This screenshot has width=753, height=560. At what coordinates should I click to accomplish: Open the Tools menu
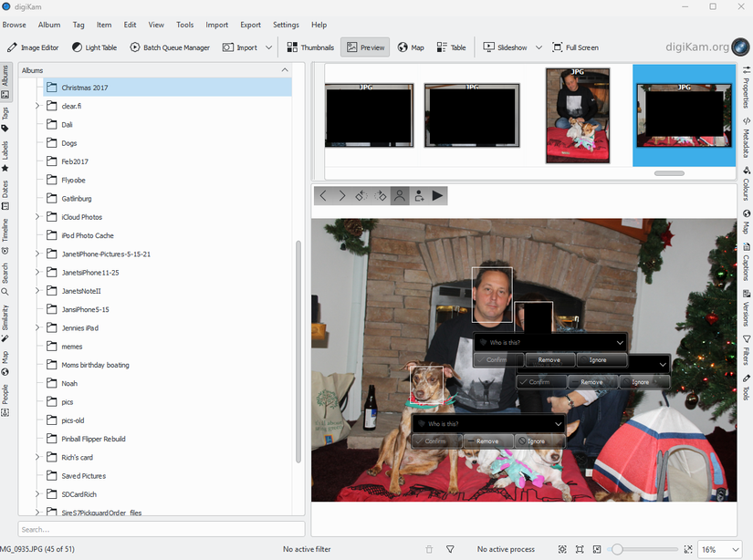[x=185, y=25]
